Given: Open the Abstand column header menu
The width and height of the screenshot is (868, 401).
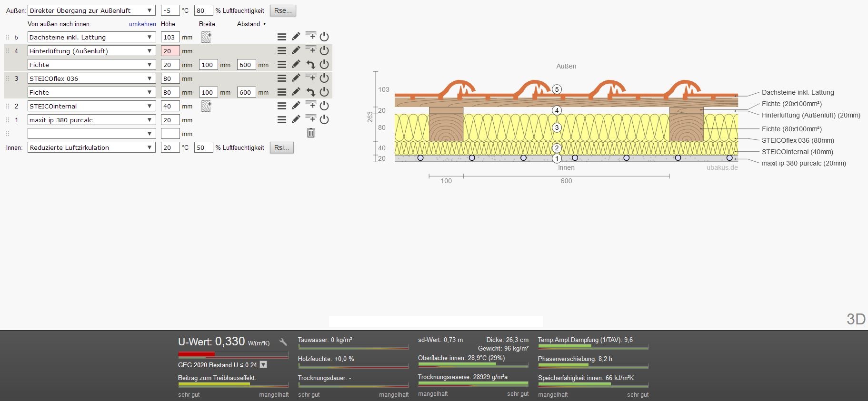Looking at the screenshot, I should point(251,24).
